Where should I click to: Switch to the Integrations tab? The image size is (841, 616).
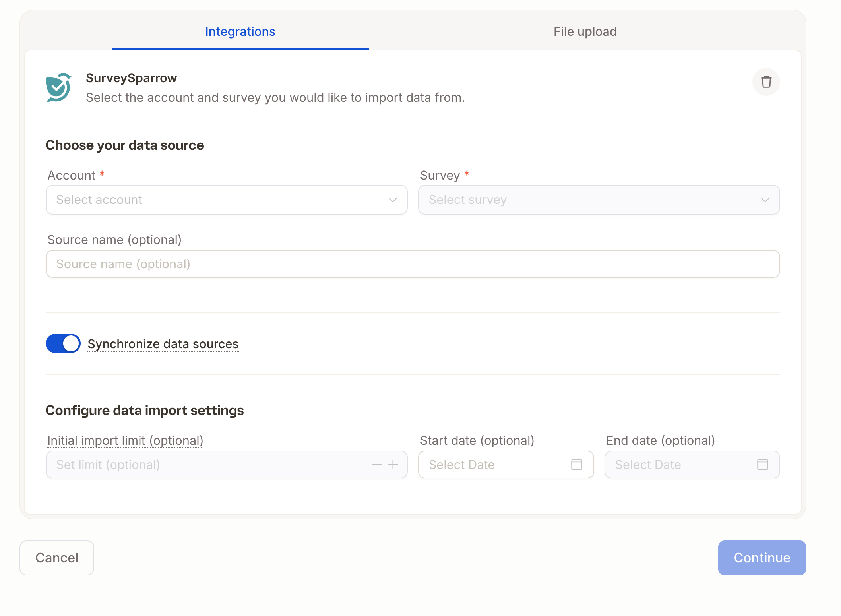(x=240, y=31)
